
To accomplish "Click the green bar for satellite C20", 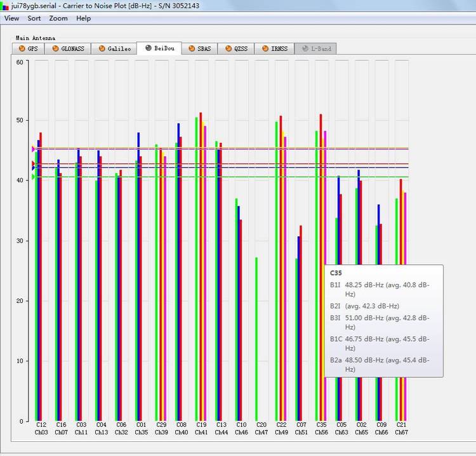I will point(256,337).
